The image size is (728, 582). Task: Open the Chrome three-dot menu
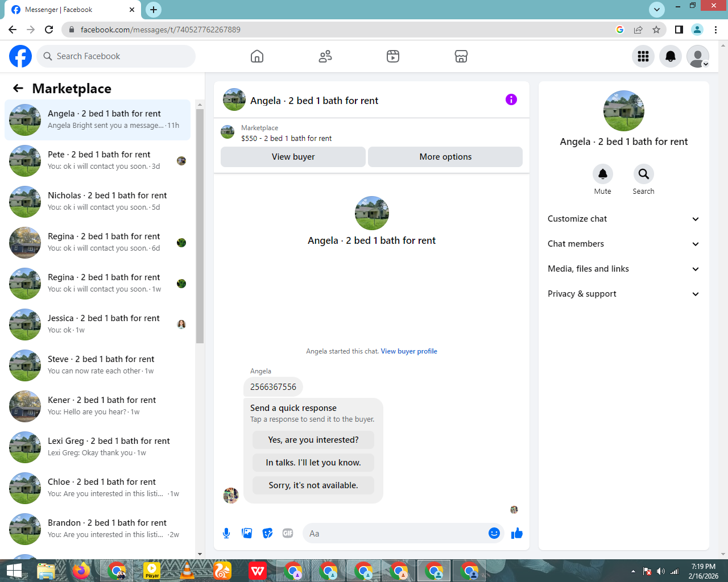coord(716,30)
